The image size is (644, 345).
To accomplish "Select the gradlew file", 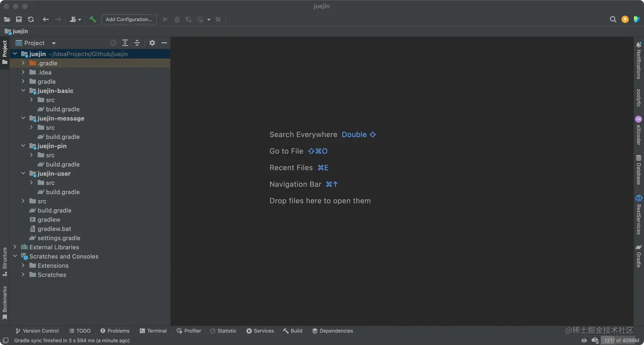I will point(49,220).
